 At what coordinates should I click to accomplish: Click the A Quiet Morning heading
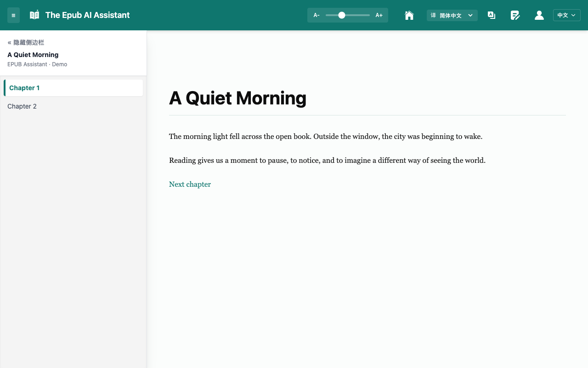pos(237,98)
